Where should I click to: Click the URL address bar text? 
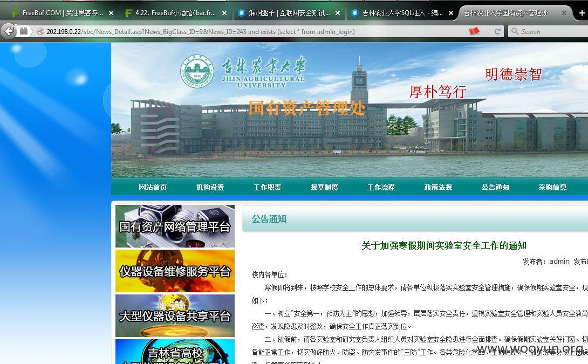click(201, 31)
